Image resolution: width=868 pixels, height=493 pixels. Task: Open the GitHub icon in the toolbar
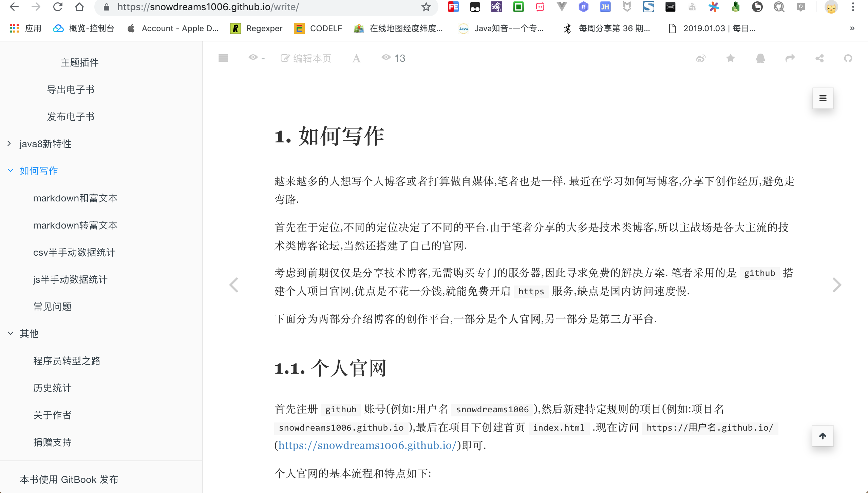pos(848,58)
